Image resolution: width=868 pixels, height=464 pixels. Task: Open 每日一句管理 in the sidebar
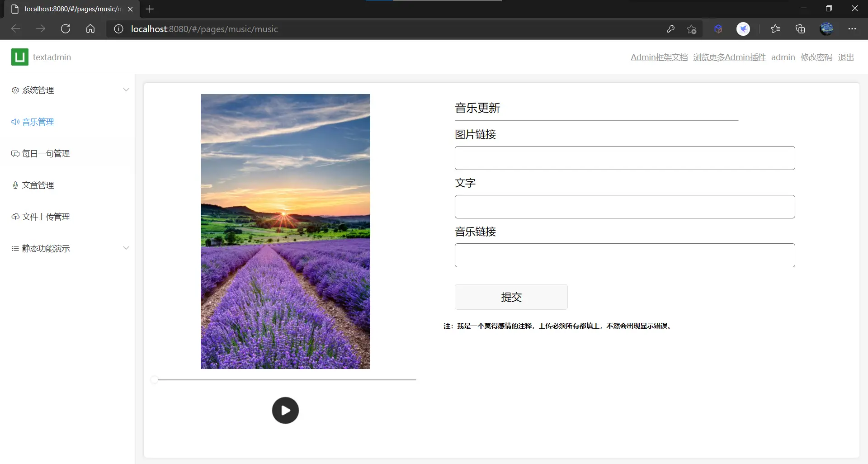coord(46,154)
